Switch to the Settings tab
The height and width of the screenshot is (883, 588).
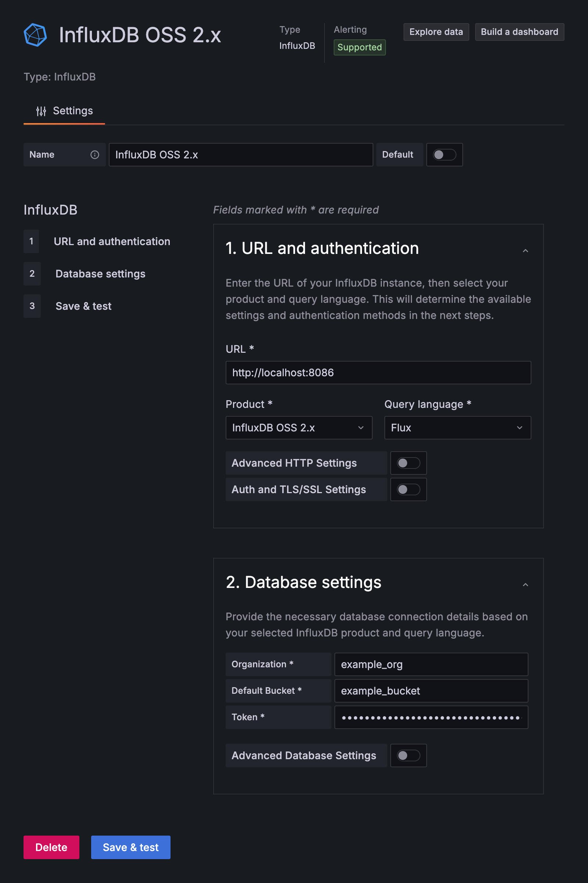click(72, 111)
